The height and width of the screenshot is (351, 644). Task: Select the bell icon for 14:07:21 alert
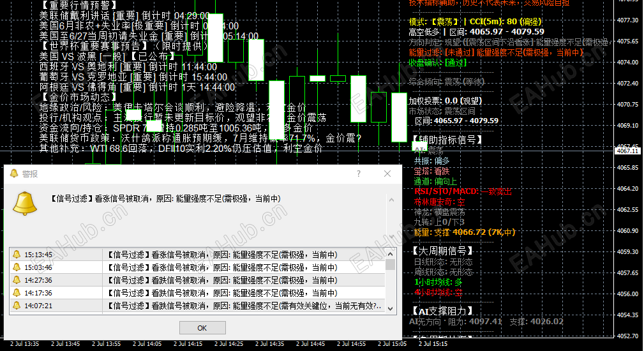pos(17,306)
